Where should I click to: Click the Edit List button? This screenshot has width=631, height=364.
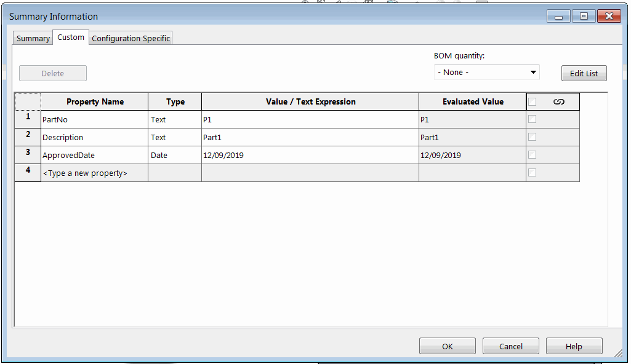point(583,73)
